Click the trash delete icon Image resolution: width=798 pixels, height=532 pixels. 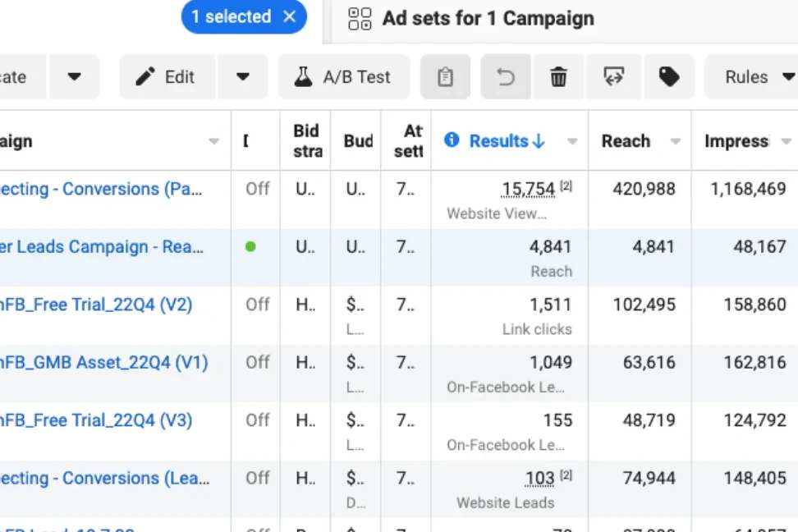pyautogui.click(x=558, y=77)
